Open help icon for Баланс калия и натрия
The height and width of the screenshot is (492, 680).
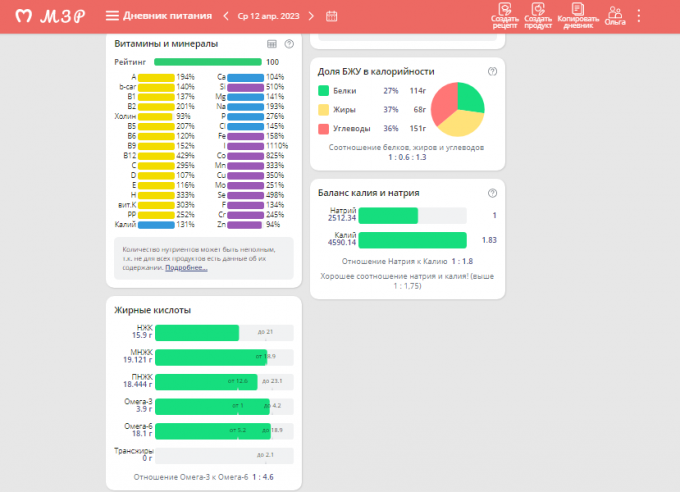click(x=492, y=193)
